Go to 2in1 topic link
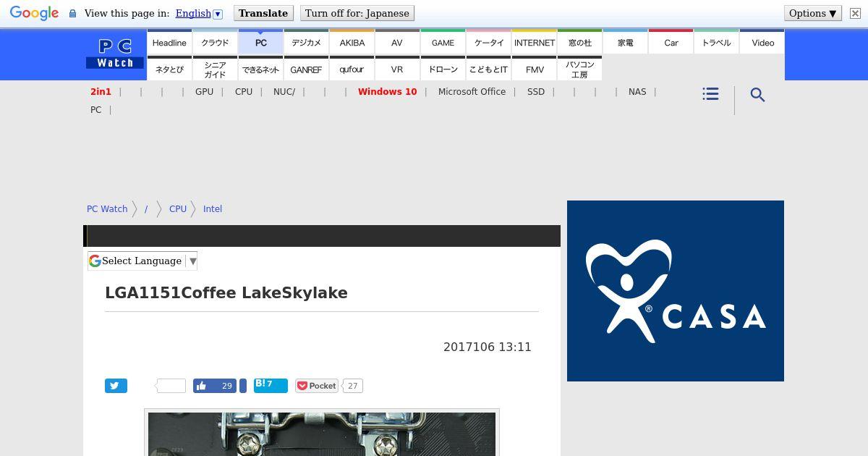This screenshot has height=456, width=868. tap(101, 92)
